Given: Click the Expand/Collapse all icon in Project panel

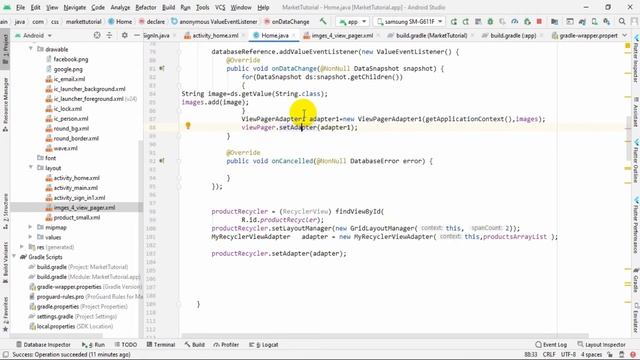Looking at the screenshot, I should pyautogui.click(x=109, y=36).
